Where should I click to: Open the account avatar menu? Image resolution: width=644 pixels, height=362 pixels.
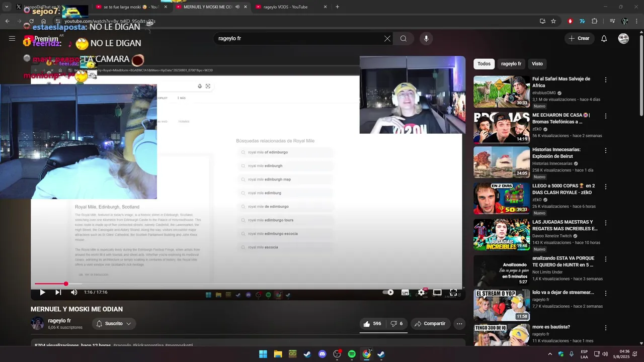623,39
